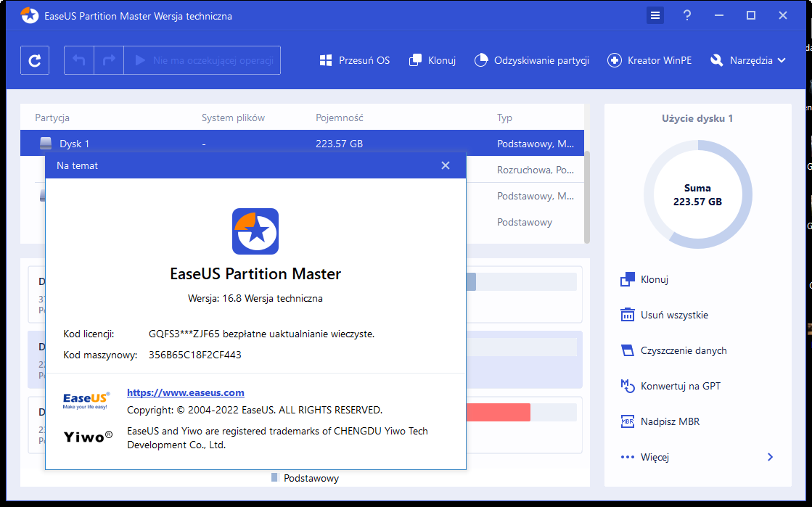Click Klonuj in the right side panel
812x507 pixels.
(644, 280)
